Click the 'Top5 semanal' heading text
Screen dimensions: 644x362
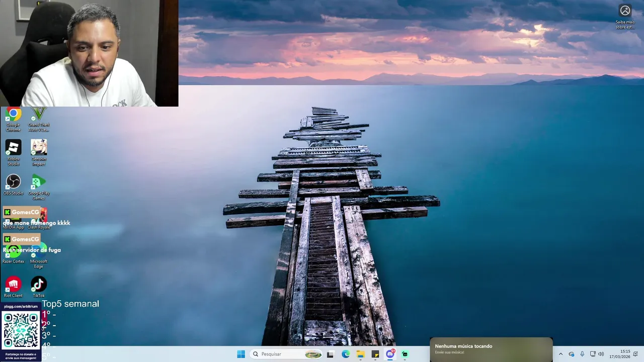pyautogui.click(x=70, y=304)
